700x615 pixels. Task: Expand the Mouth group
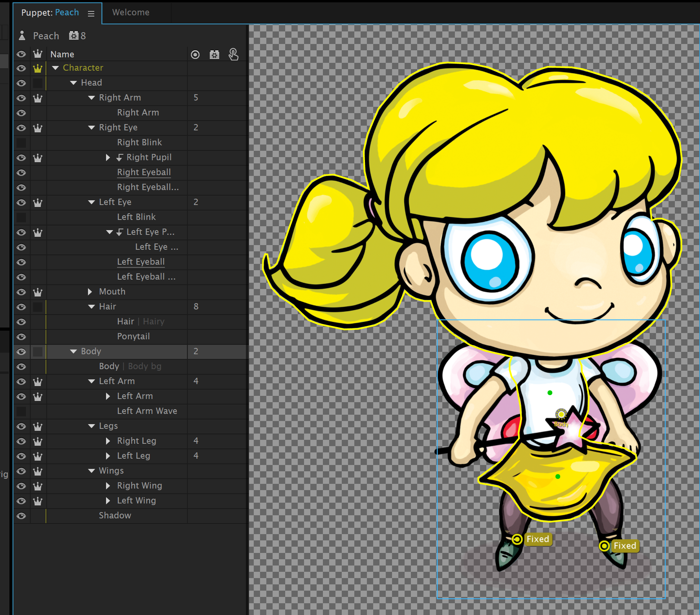[90, 292]
